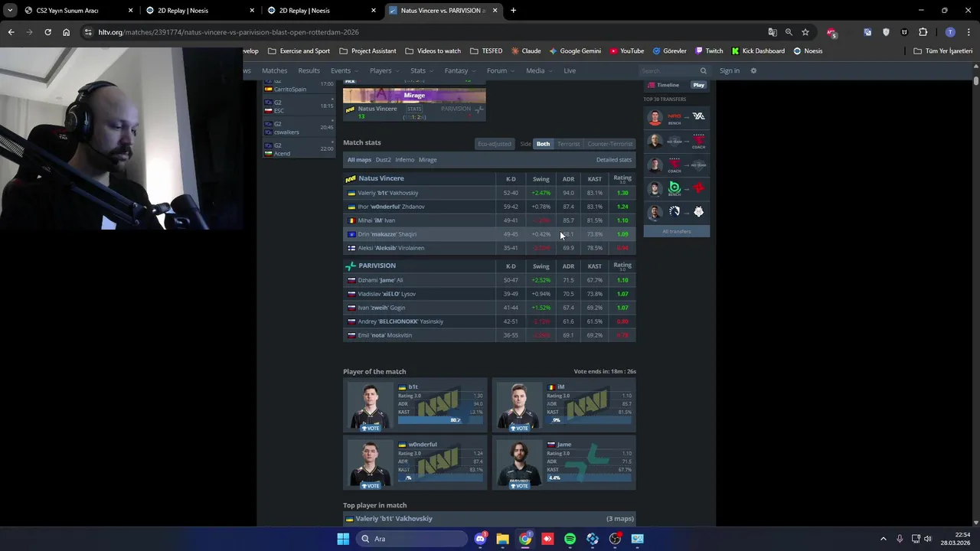The height and width of the screenshot is (551, 980).
Task: Open Chrome's three-dot menu
Action: point(968,32)
